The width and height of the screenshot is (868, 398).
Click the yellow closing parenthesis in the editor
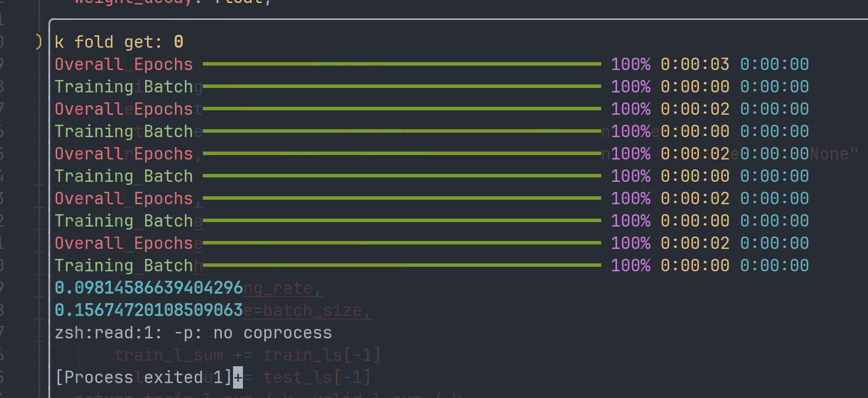point(39,42)
